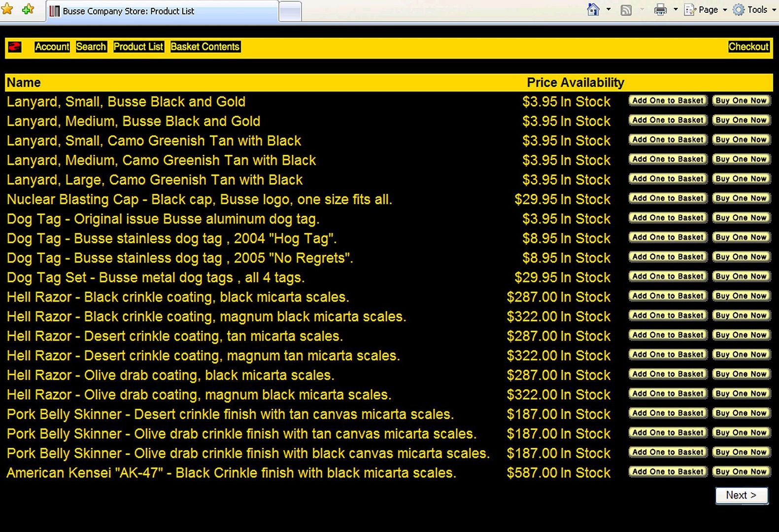Add Hell Razor Olive drab black micarta to basket
The width and height of the screenshot is (779, 532).
(668, 374)
